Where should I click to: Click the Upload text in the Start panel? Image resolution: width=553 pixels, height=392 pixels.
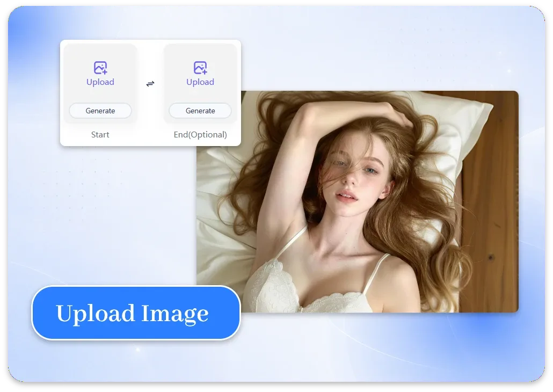point(100,82)
